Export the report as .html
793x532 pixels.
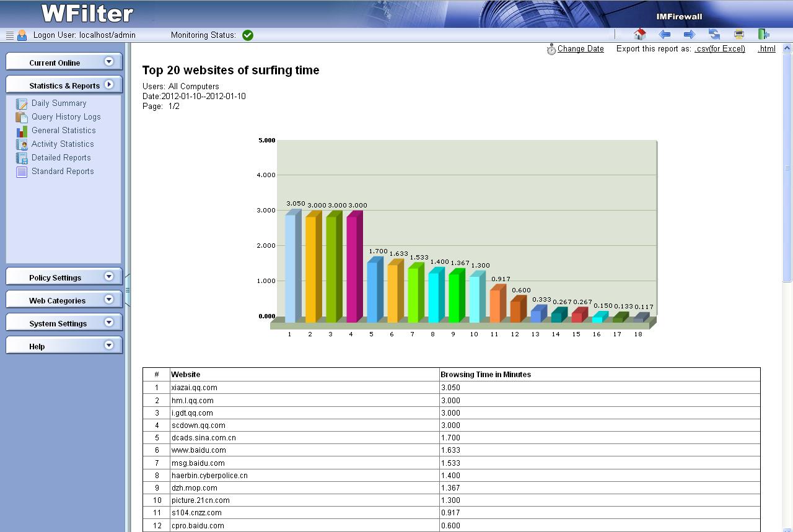(766, 49)
